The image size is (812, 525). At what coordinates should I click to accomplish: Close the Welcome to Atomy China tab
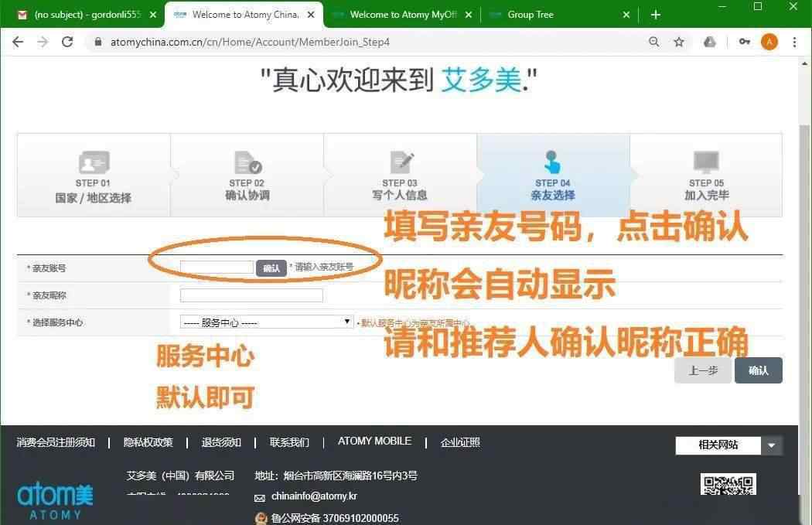point(311,15)
